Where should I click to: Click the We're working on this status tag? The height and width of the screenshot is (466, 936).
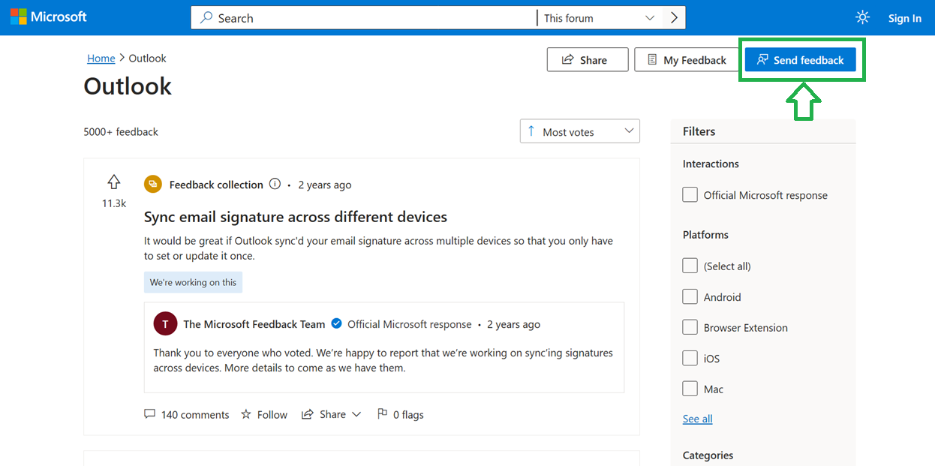pos(193,283)
